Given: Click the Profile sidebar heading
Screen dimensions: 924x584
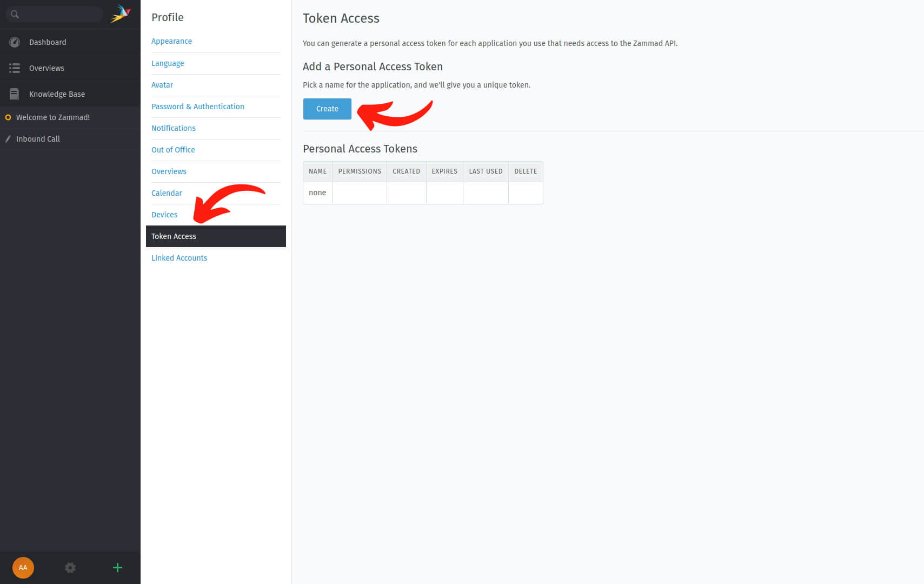Looking at the screenshot, I should click(168, 17).
